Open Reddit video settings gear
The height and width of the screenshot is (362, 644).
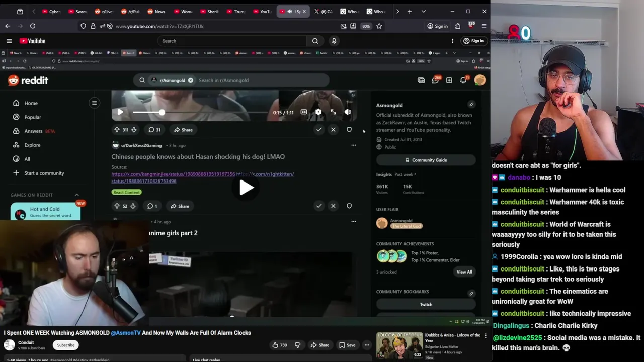(318, 112)
